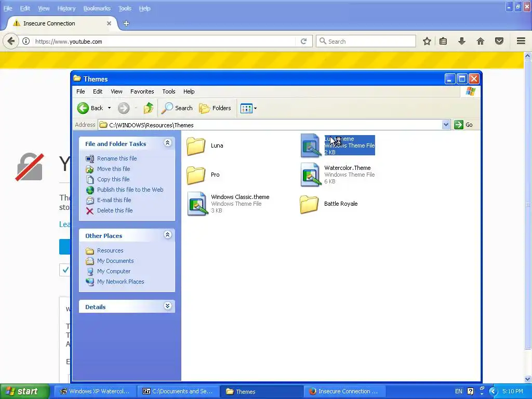The image size is (532, 399).
Task: Go to Firefox home page icon
Action: (481, 42)
